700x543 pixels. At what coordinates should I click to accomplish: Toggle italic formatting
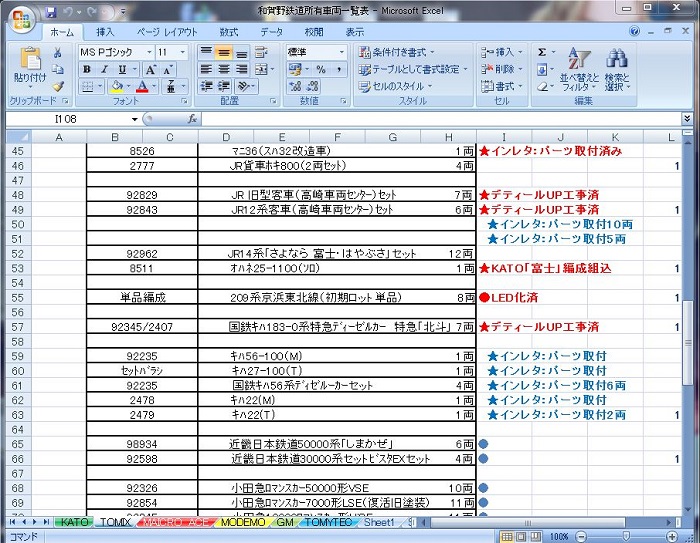click(x=104, y=70)
